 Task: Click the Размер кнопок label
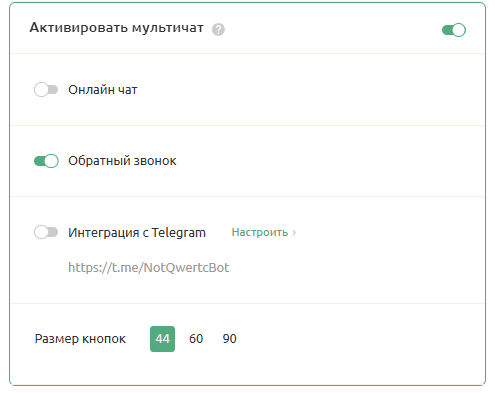click(80, 339)
